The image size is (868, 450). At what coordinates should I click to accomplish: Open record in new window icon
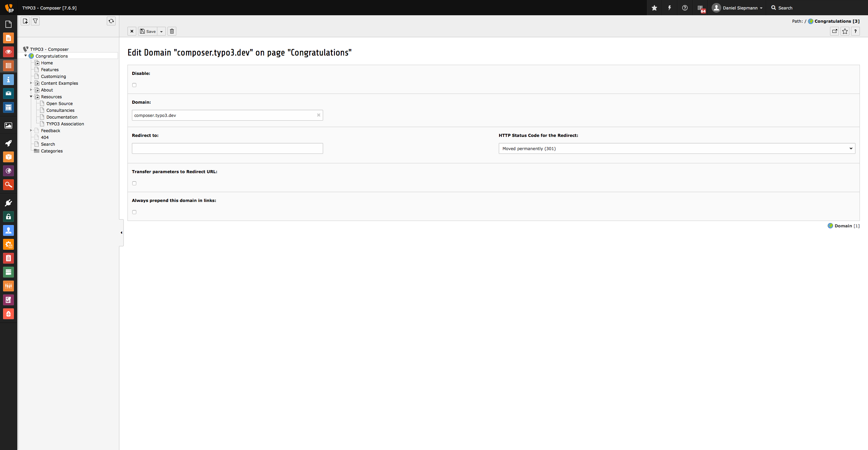click(834, 31)
